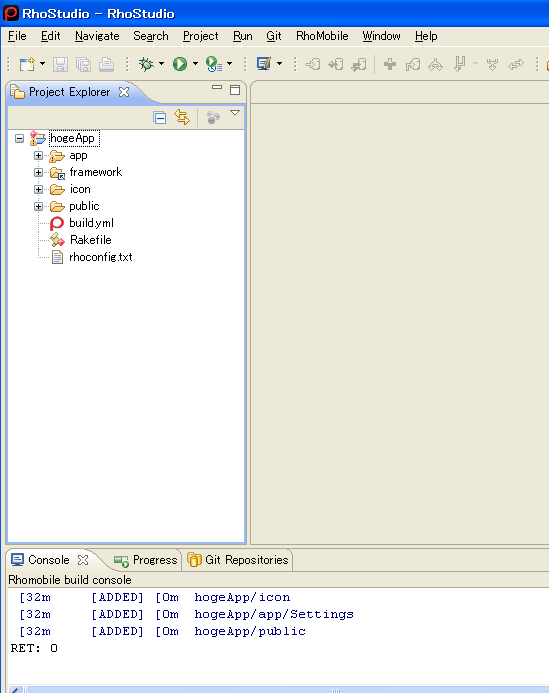
Task: Toggle Link with Editor in Project Explorer
Action: pyautogui.click(x=182, y=117)
